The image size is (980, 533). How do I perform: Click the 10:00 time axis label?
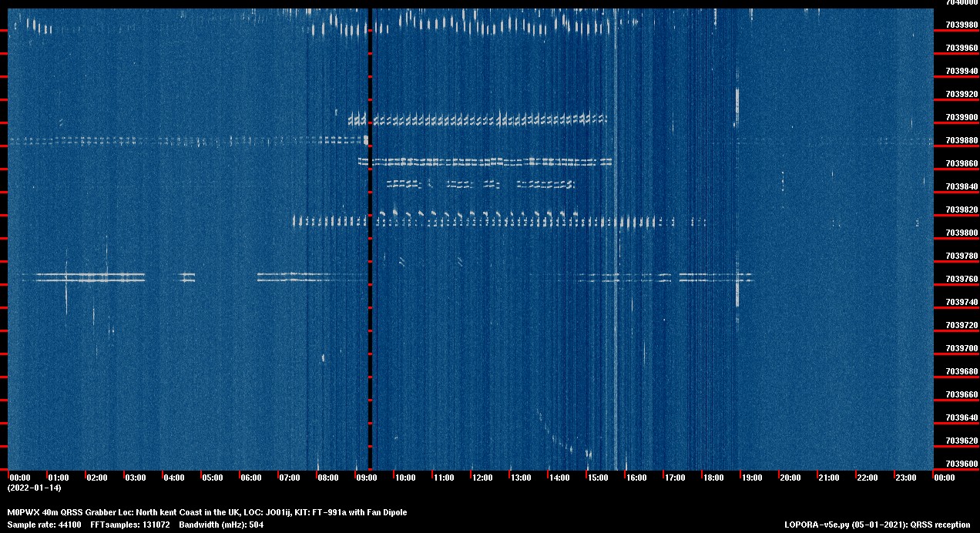[405, 478]
